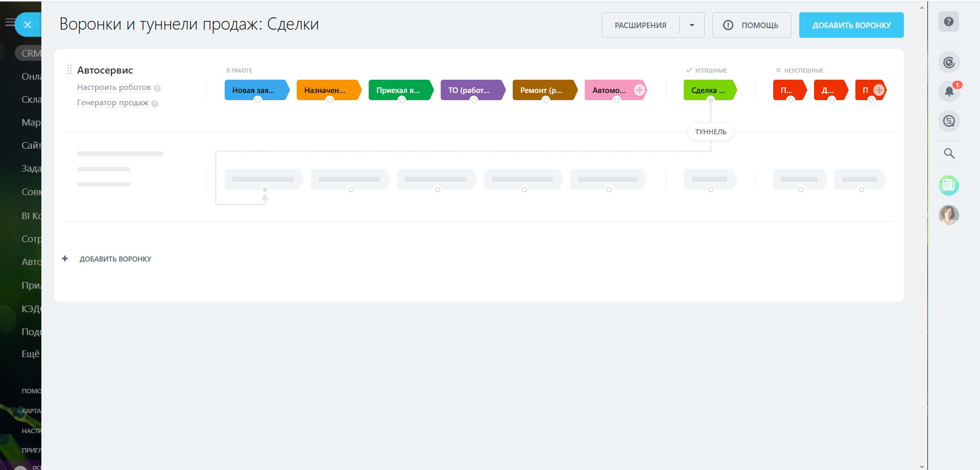The width and height of the screenshot is (980, 470).
Task: Select the red Д… unsuccessful stage
Action: point(831,90)
